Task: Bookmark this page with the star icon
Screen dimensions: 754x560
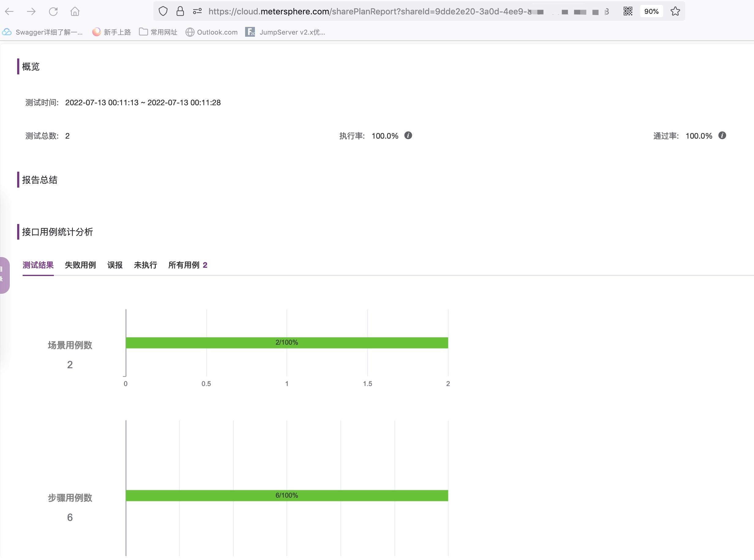Action: (675, 11)
